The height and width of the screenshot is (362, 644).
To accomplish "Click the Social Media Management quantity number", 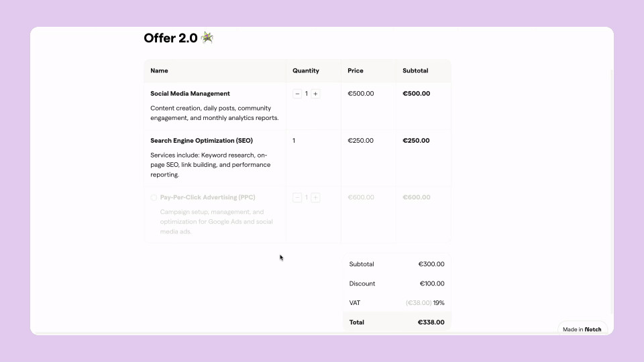I will coord(307,94).
